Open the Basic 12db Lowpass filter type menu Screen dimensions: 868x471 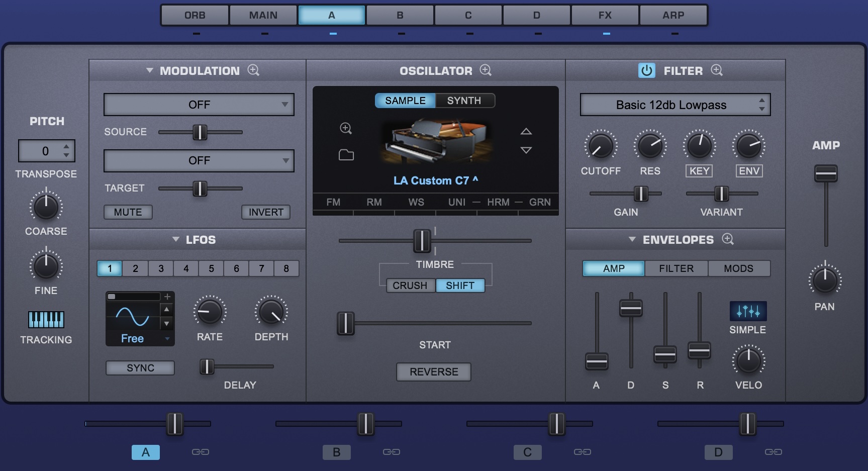(675, 105)
